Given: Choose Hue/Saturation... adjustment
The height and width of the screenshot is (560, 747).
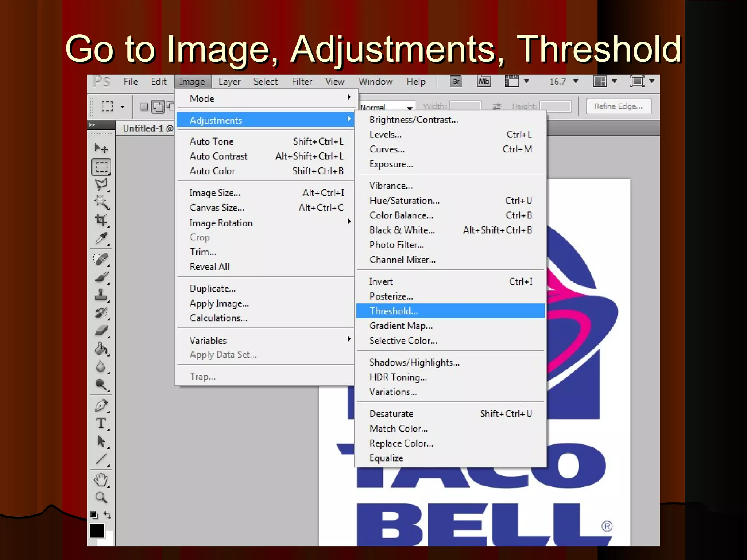Looking at the screenshot, I should click(450, 201).
